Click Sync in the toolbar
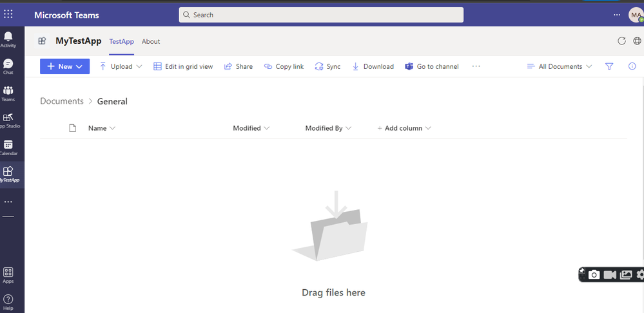Screen dimensions: 644x313 point(327,66)
